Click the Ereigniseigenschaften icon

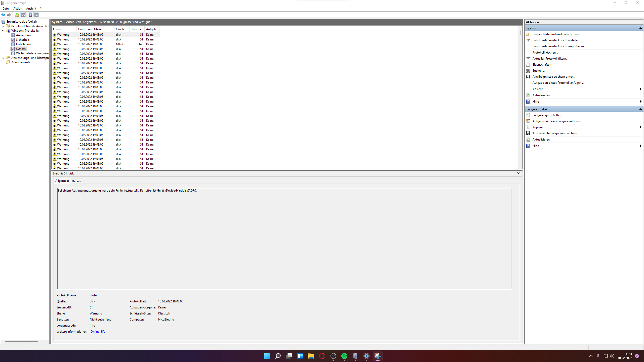(528, 115)
